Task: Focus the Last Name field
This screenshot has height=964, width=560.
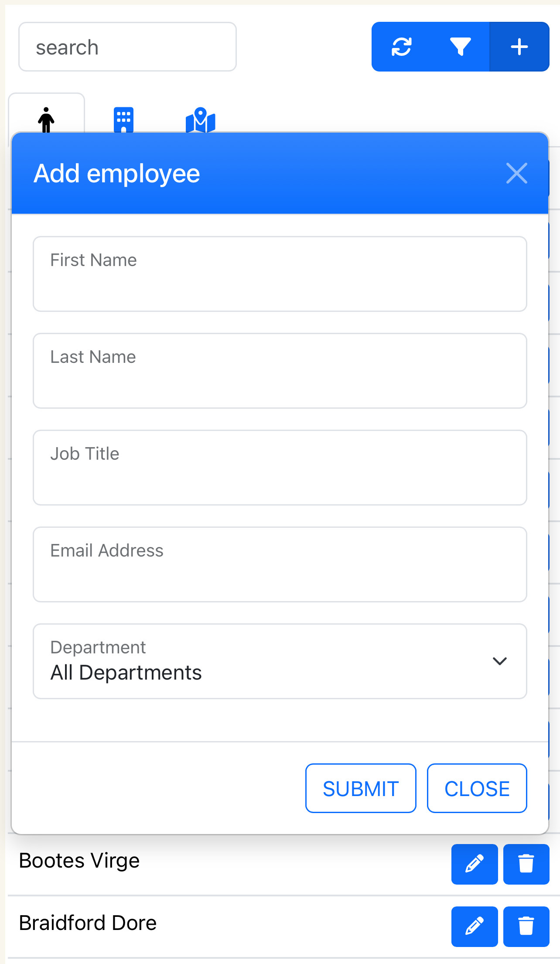Action: tap(280, 371)
